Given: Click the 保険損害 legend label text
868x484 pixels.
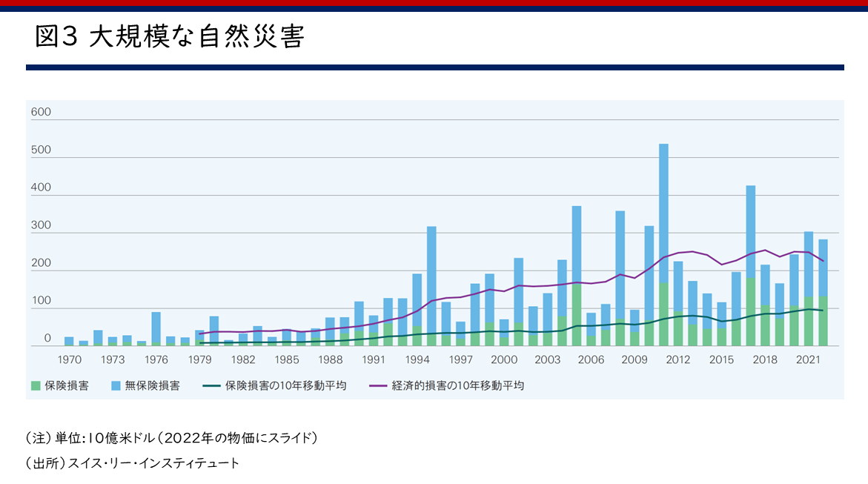Looking at the screenshot, I should click(67, 386).
